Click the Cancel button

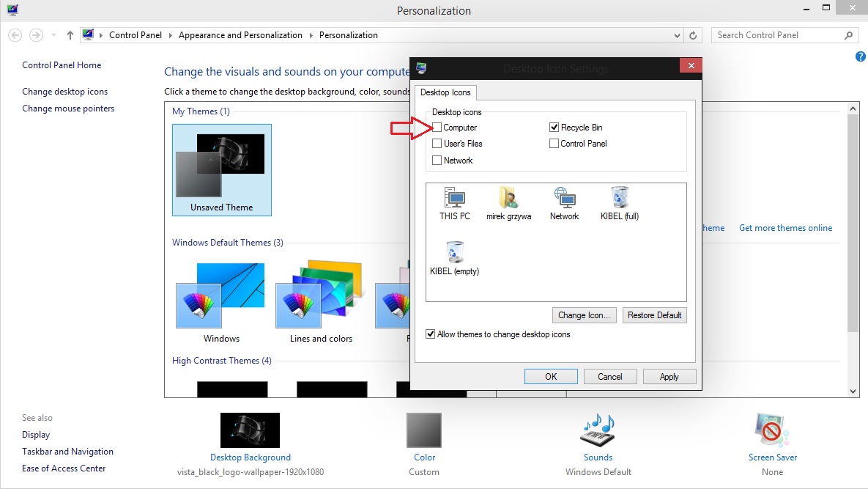click(610, 377)
